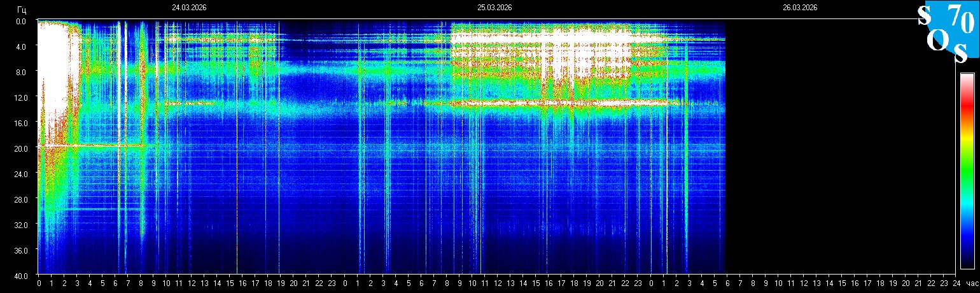Click the final hour label 24
980x293 pixels.
956,283
